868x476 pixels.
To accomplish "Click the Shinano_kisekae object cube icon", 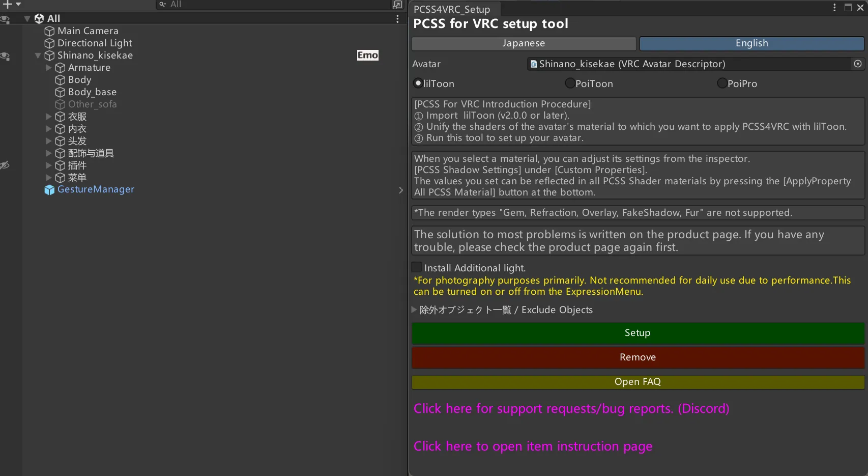I will (49, 55).
